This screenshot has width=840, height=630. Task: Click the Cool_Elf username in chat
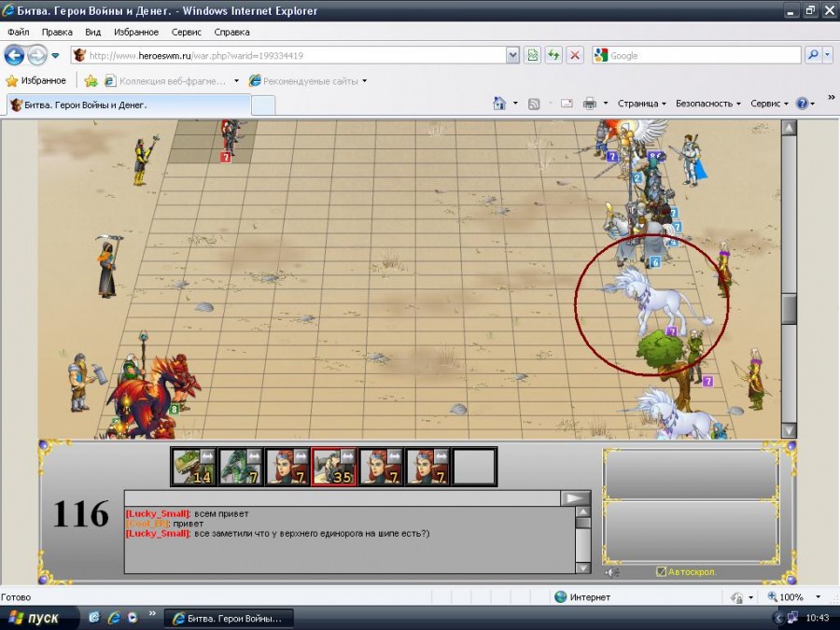click(147, 524)
